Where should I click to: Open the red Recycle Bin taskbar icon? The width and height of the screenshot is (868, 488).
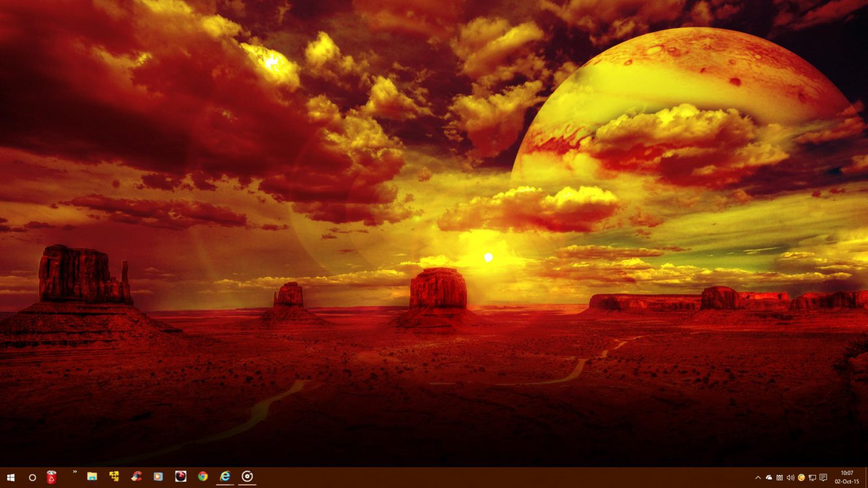tap(51, 477)
